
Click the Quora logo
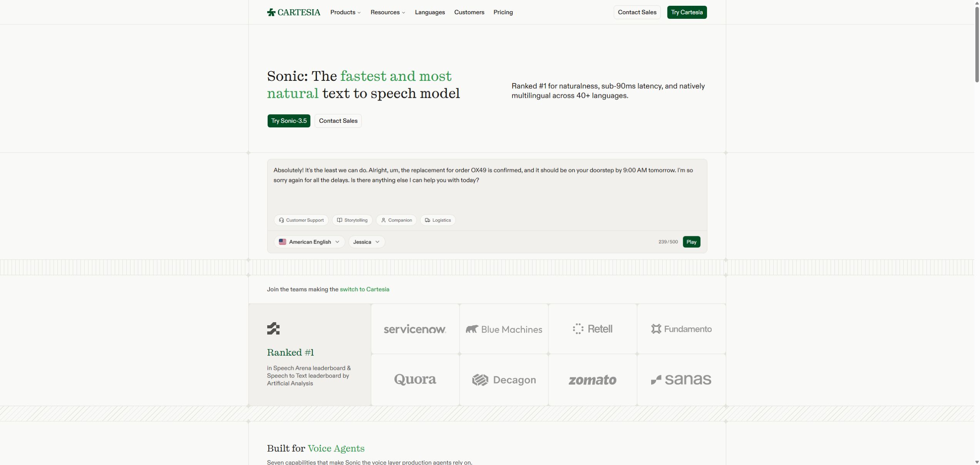point(415,380)
